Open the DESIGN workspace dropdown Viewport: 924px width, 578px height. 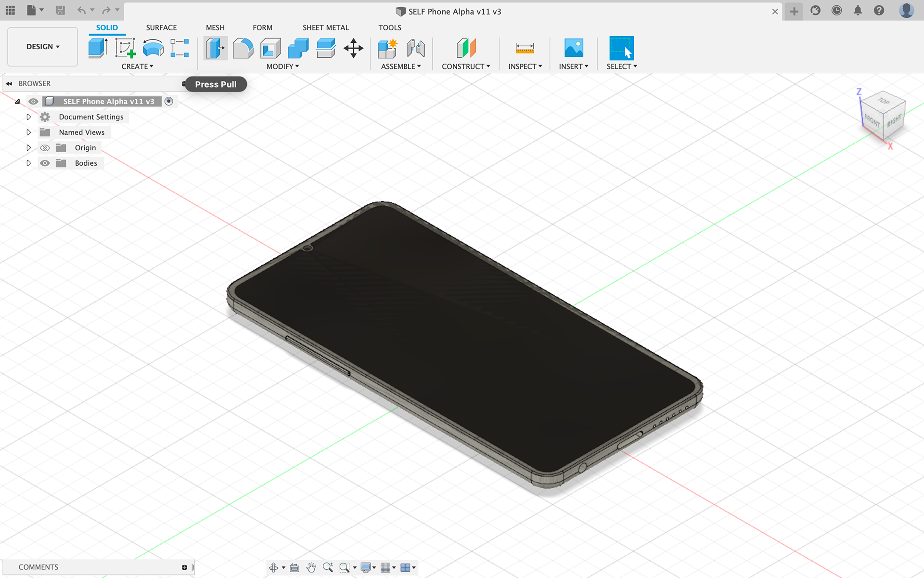[43, 47]
